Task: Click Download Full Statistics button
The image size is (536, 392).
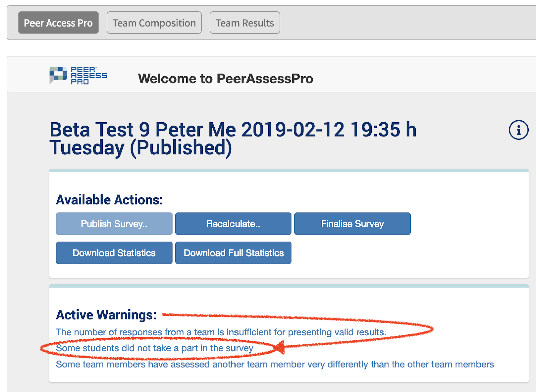Action: click(233, 253)
